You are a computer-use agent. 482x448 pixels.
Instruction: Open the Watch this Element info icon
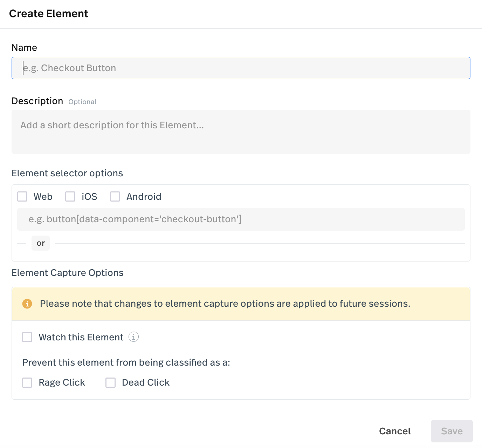[x=133, y=337]
